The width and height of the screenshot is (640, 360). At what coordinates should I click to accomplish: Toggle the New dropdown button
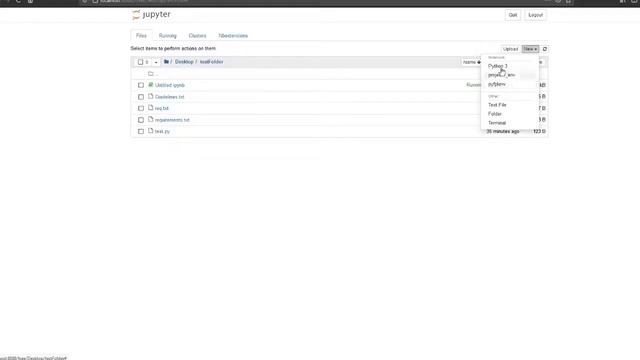[x=530, y=49]
